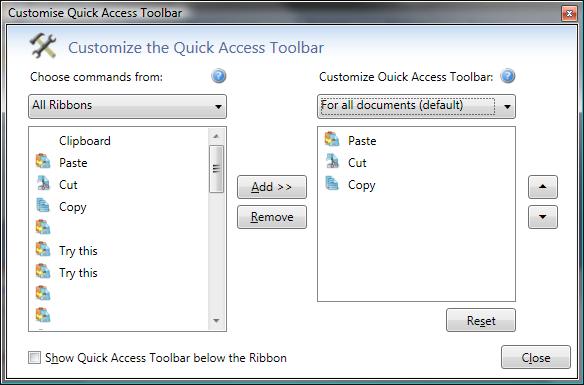Select Paste icon in the right toolbar list
This screenshot has width=584, height=385.
(331, 140)
